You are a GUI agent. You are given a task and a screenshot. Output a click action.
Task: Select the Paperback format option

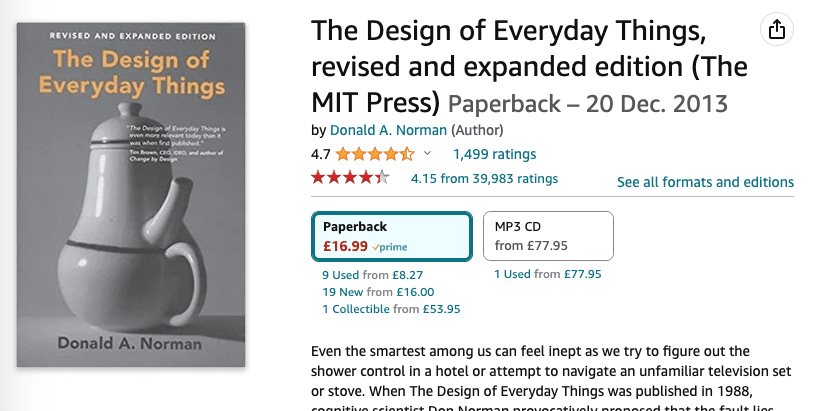(x=391, y=236)
